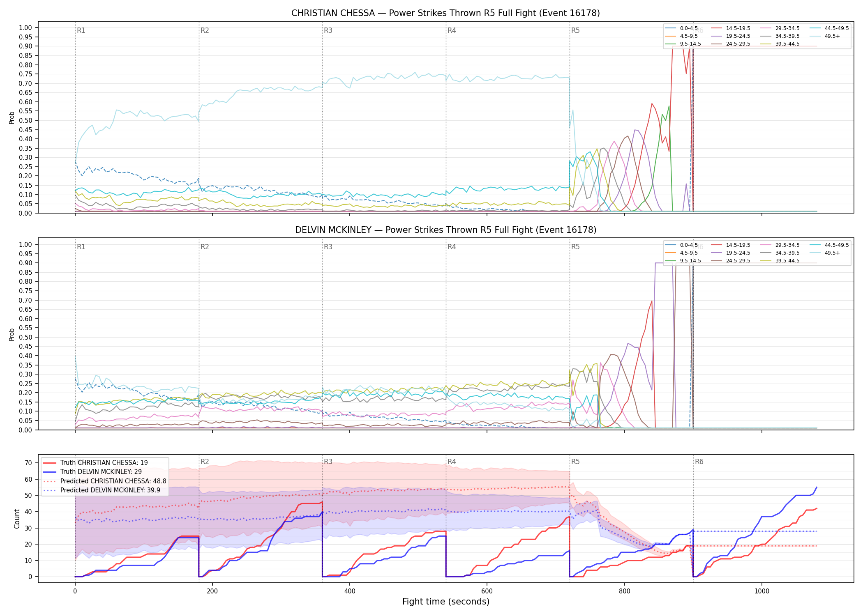The width and height of the screenshot is (863, 616).
Task: Select '4.5-9.5' legend entry in Chessa chart
Action: [x=681, y=36]
